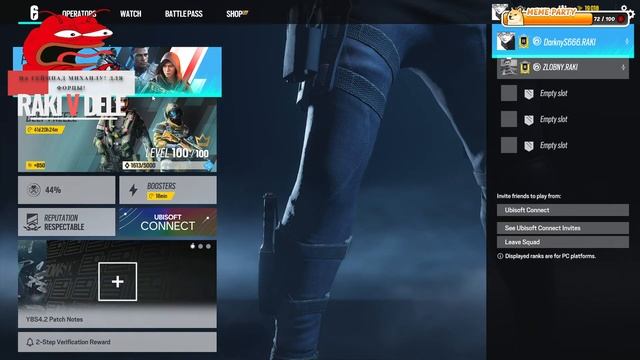Click Ubisoft swirl icon beside ZLOBNY.RAKI
Viewport: 640px width, 360px height.
click(537, 67)
